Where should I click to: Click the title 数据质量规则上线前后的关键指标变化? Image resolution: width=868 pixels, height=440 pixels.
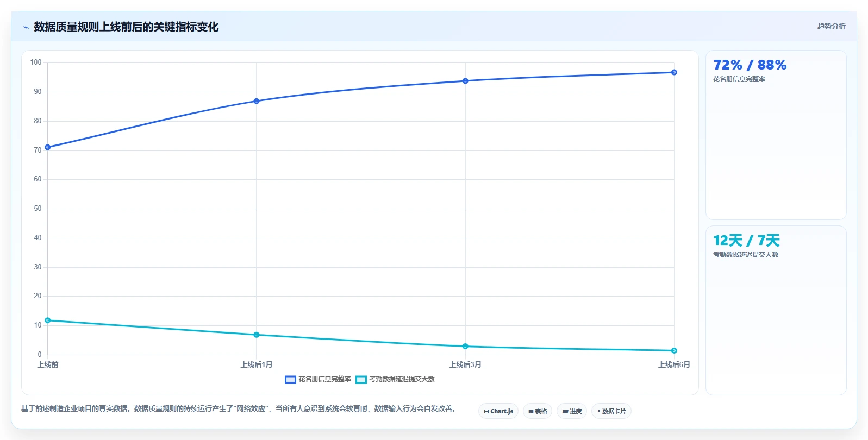pyautogui.click(x=126, y=27)
